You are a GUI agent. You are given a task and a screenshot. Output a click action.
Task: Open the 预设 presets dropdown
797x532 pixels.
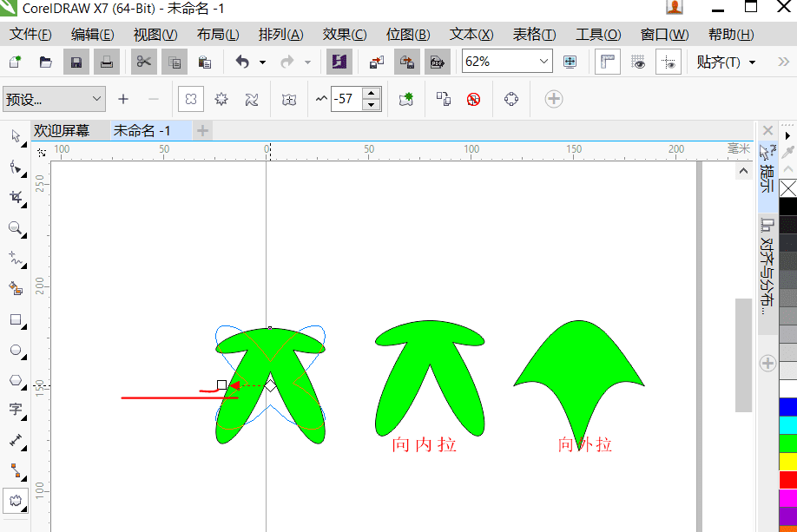[x=55, y=99]
